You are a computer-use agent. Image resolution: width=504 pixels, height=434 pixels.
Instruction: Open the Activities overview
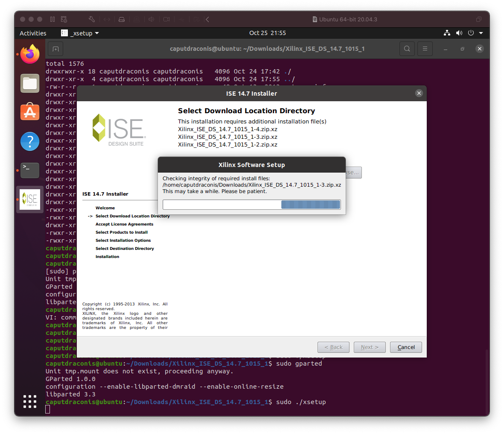33,33
